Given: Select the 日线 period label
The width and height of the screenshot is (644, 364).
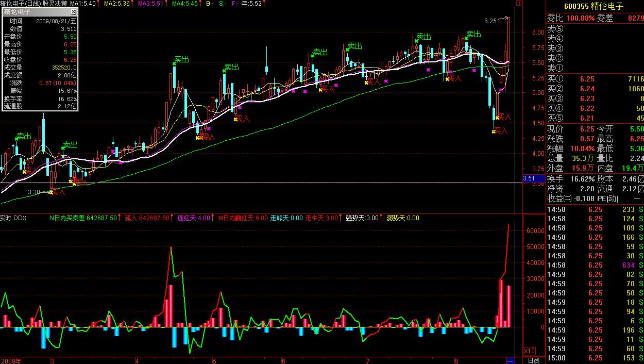Looking at the screenshot, I should tap(534, 360).
